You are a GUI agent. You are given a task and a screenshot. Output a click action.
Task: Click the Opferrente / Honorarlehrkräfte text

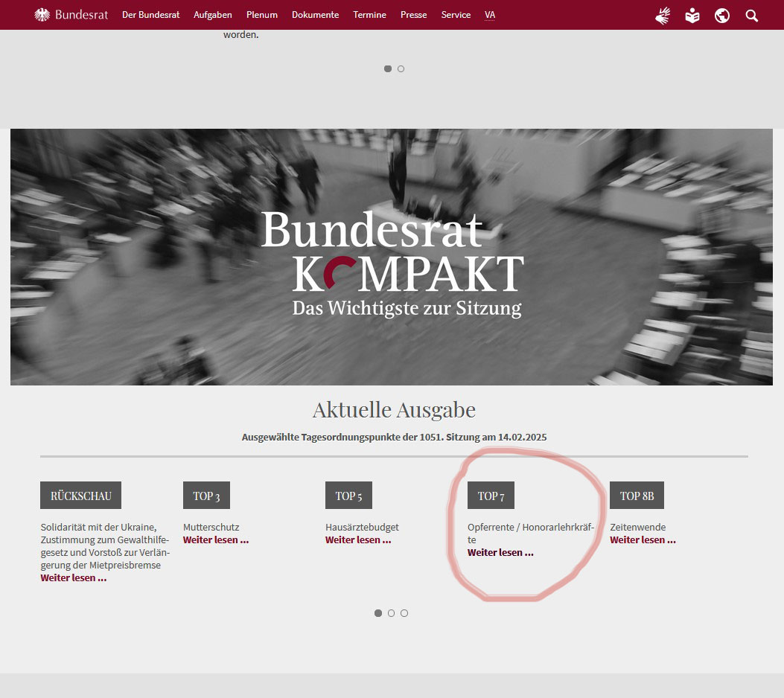pos(531,534)
